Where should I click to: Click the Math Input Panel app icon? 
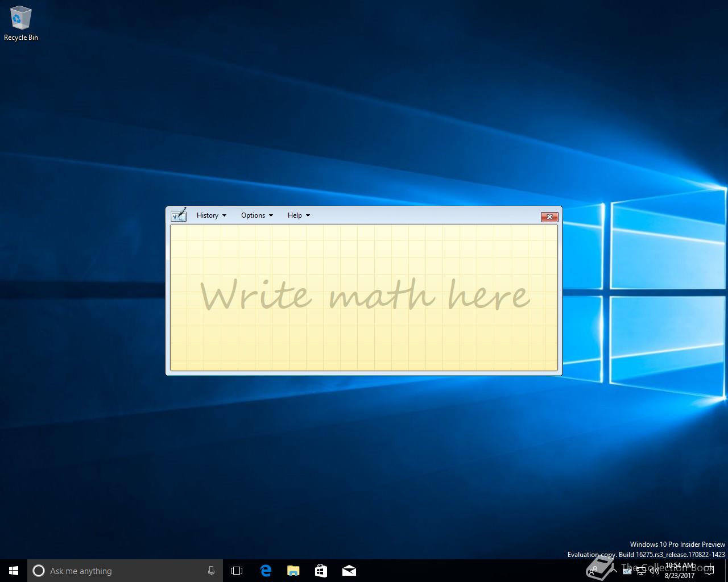click(179, 215)
